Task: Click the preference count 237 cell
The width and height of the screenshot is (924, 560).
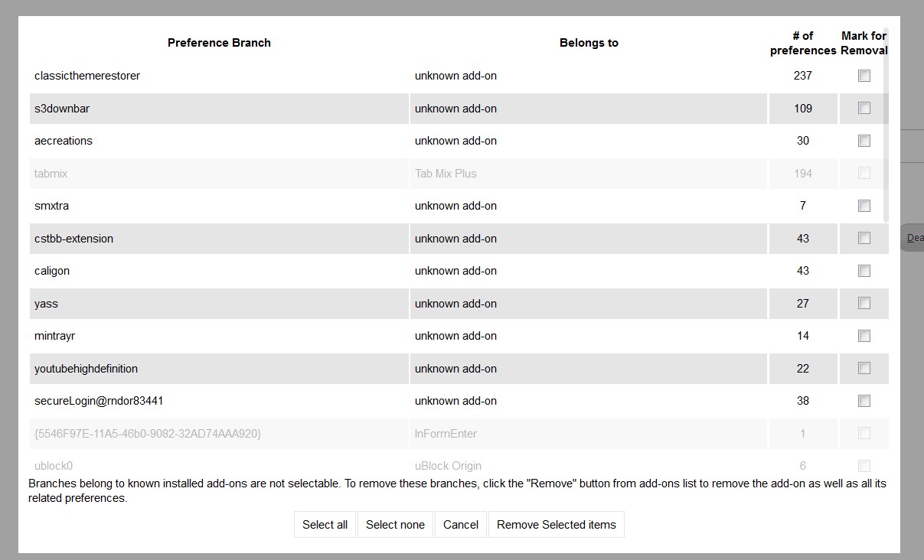Action: click(802, 76)
